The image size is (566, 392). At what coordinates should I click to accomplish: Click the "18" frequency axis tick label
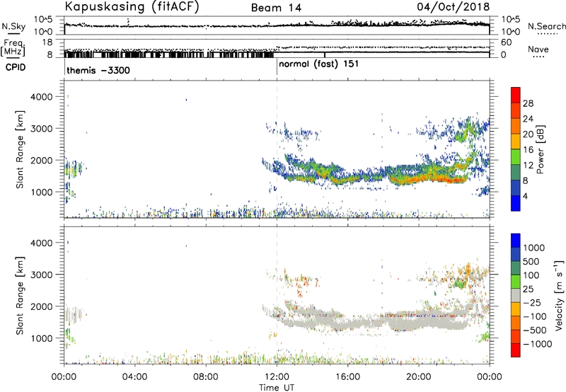coord(47,42)
